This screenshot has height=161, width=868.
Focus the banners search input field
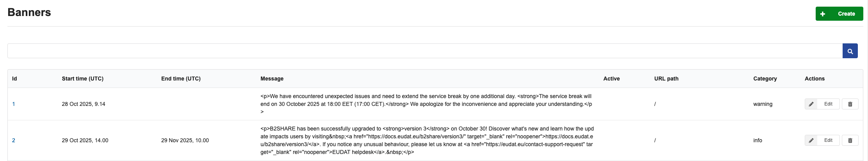[425, 51]
